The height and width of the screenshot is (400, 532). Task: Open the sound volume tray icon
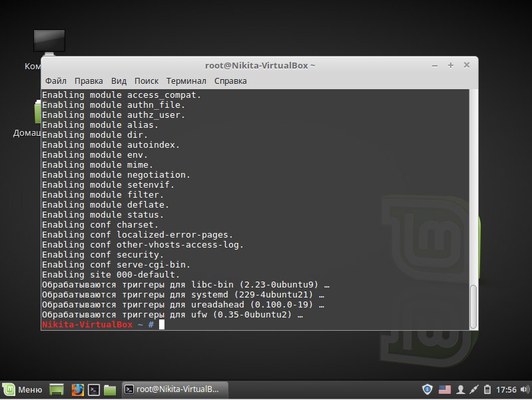click(x=525, y=389)
